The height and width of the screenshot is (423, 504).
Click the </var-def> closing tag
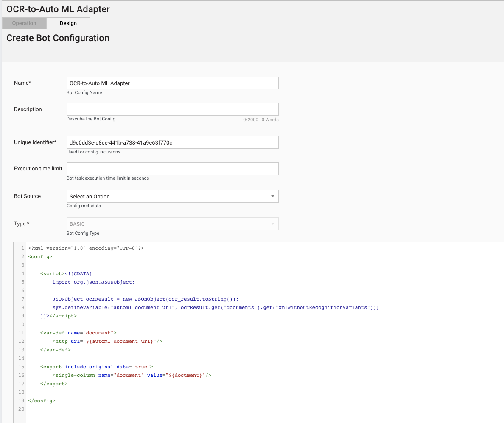click(55, 350)
